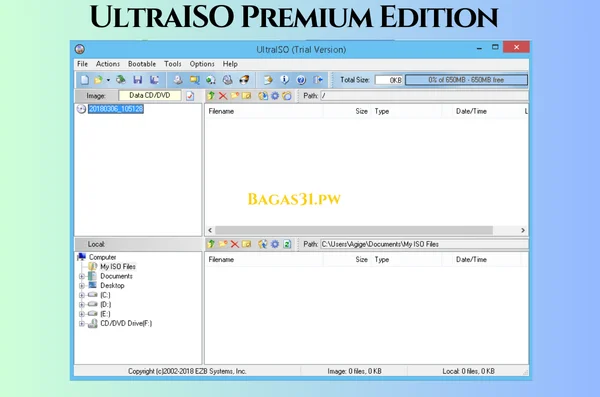Sort the Image pane by its Filename column header
This screenshot has width=600, height=397.
(x=264, y=111)
